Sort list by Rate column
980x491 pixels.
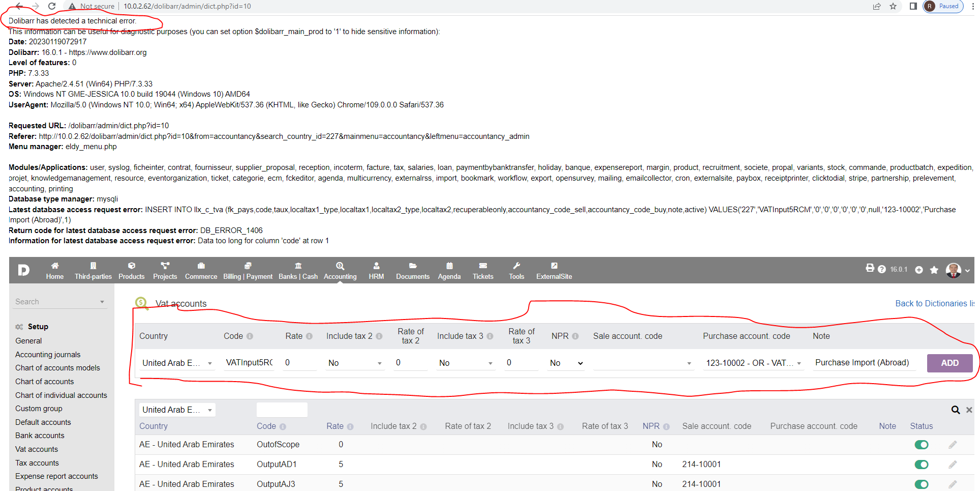(x=335, y=426)
